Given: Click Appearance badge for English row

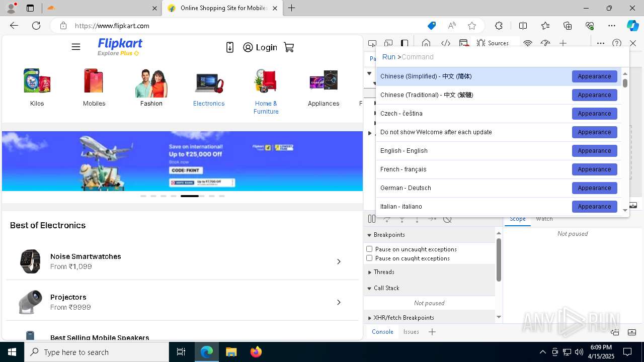Looking at the screenshot, I should pos(594,151).
